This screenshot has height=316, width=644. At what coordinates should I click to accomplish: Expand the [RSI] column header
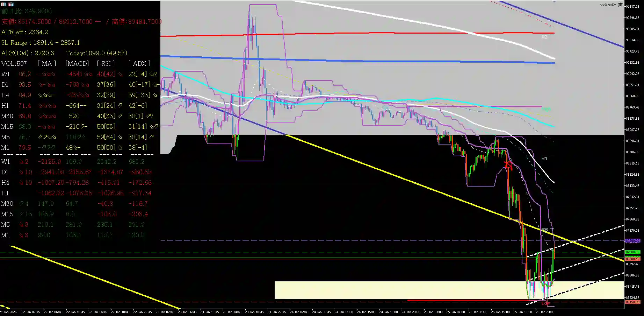pos(106,63)
